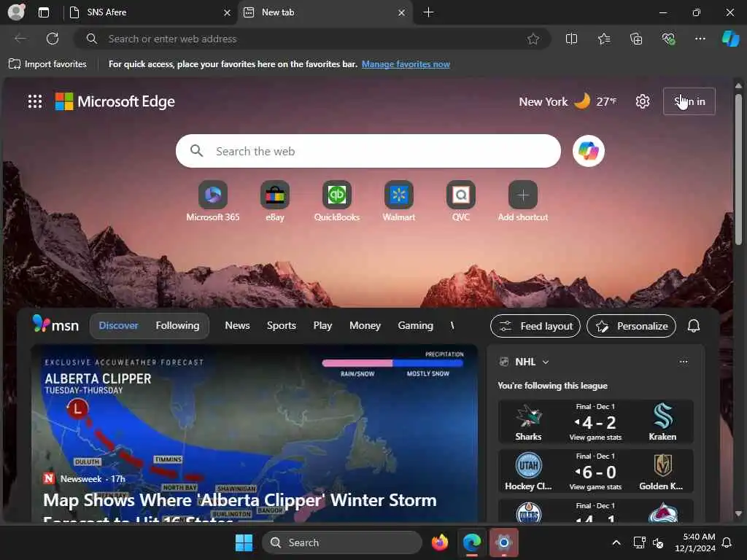
Task: Open Collections icon in toolbar
Action: click(x=636, y=39)
